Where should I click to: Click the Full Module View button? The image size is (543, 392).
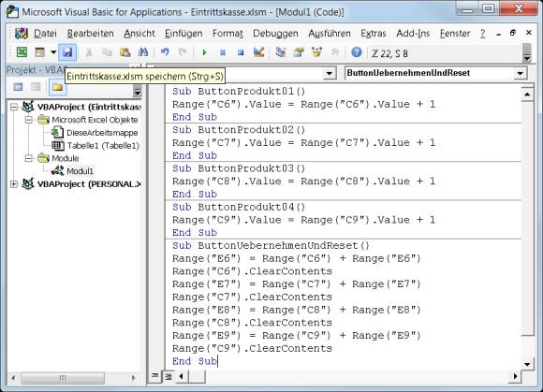[x=169, y=376]
